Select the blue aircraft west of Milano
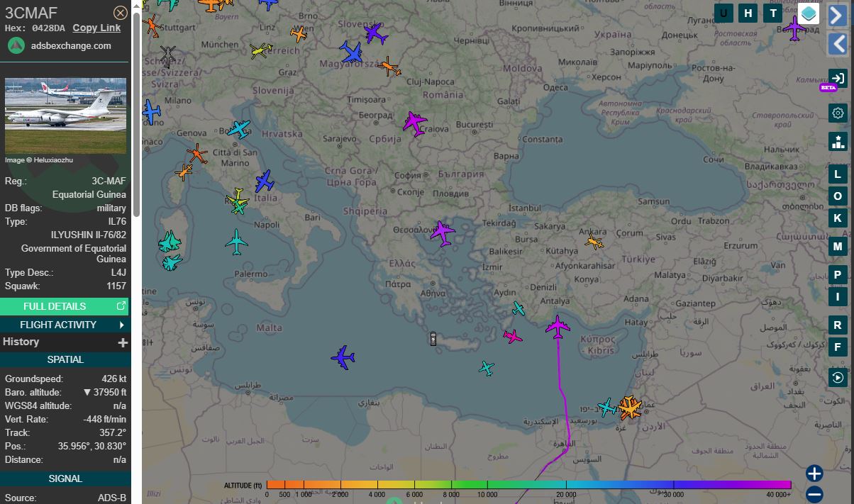 151,112
